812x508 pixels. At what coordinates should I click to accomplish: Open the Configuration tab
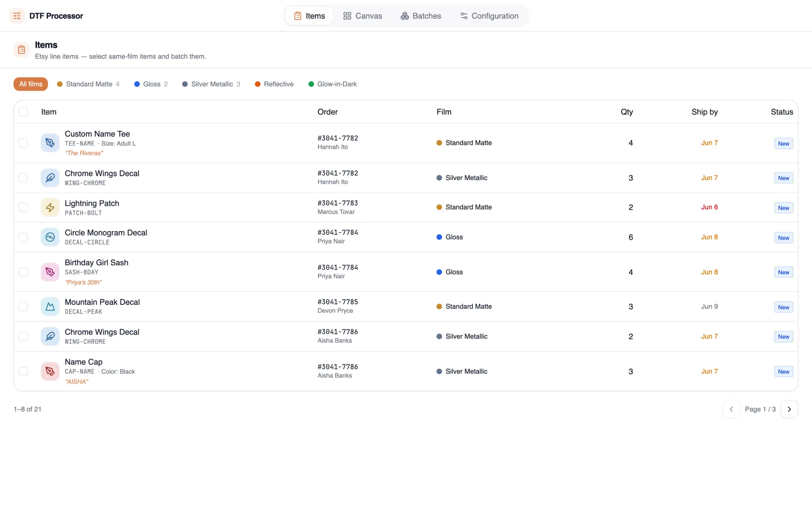(489, 16)
